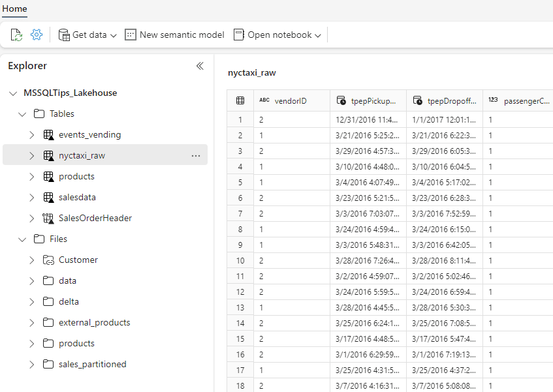Click the SalesOrderHeader shortcut table icon
553x392 pixels.
coord(48,219)
